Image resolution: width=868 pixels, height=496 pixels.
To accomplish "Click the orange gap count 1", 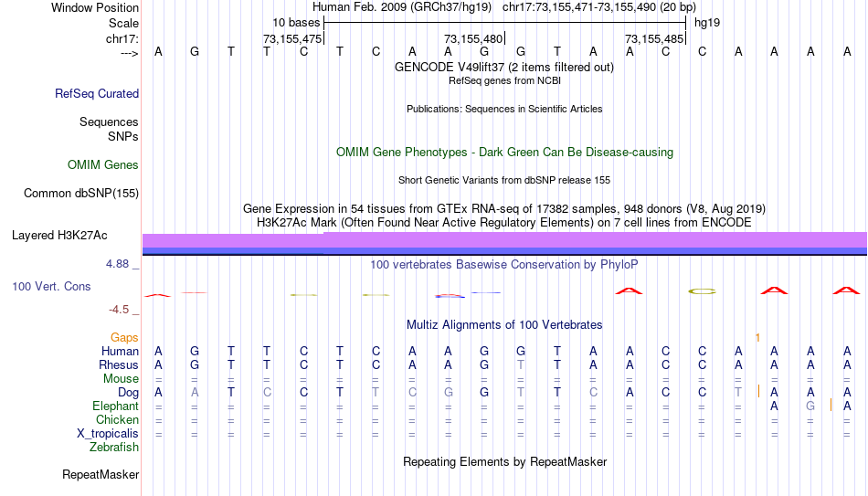I will click(x=757, y=338).
